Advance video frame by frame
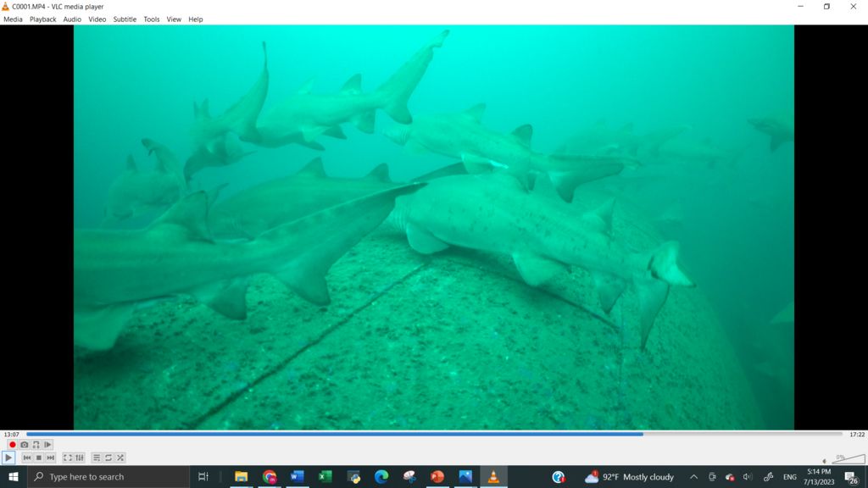 (x=47, y=445)
